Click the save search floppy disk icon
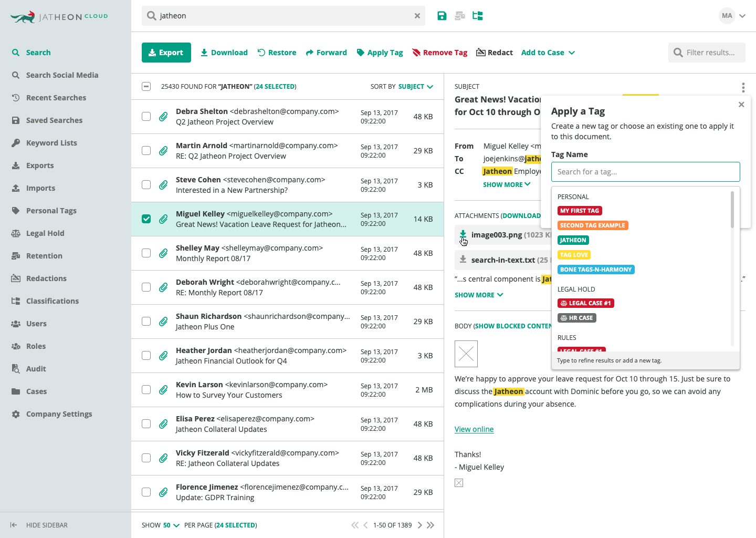This screenshot has height=538, width=756. point(442,16)
